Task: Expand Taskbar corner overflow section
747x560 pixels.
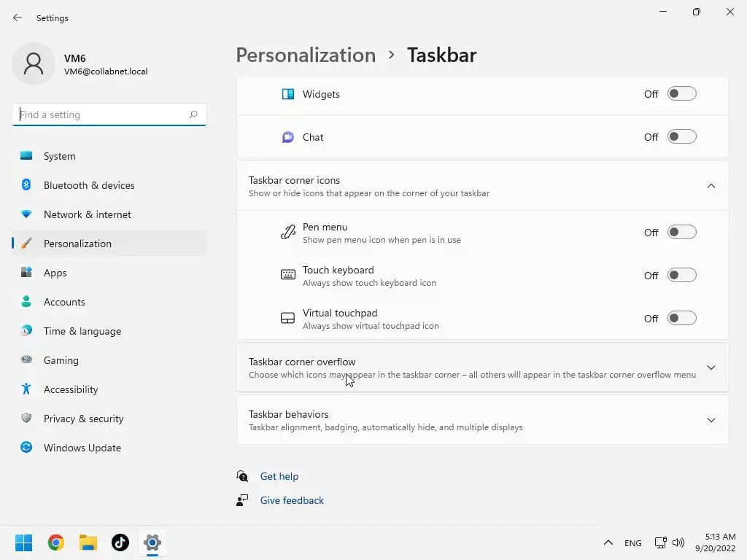Action: coord(711,367)
